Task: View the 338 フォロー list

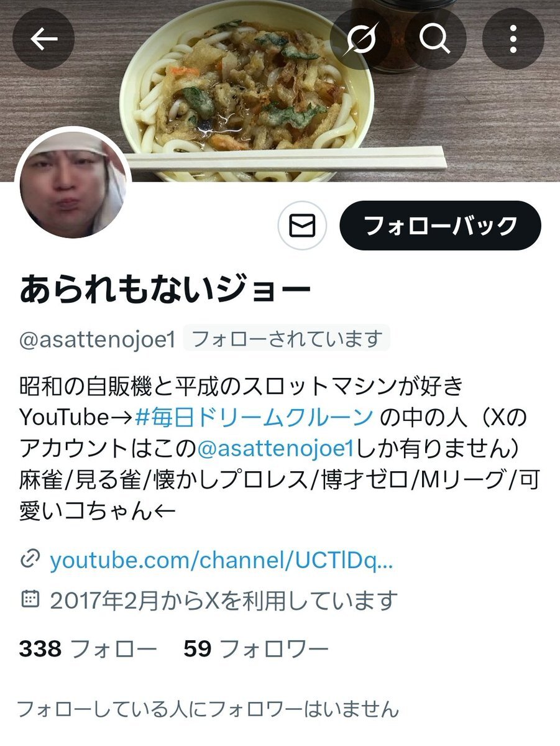Action: (x=88, y=650)
